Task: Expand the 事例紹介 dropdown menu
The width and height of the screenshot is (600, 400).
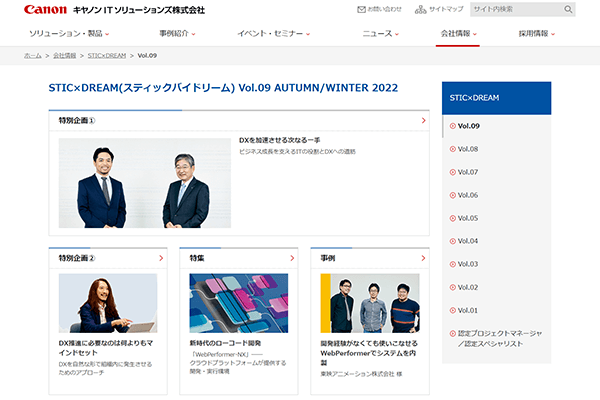Action: coord(178,33)
